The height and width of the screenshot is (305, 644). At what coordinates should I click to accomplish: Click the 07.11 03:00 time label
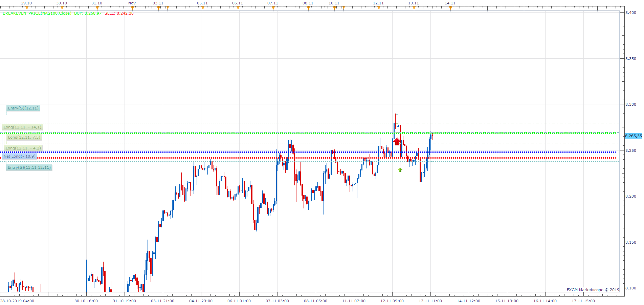tap(277, 301)
